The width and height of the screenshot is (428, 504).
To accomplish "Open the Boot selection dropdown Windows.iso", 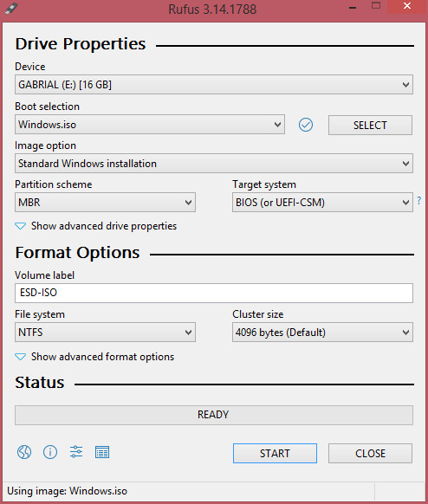I will [x=150, y=125].
